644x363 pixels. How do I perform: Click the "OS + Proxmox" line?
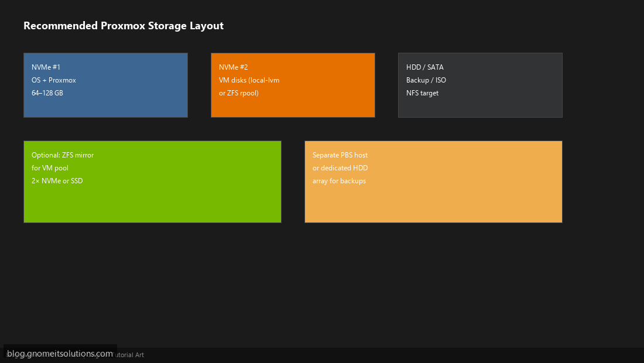(54, 80)
